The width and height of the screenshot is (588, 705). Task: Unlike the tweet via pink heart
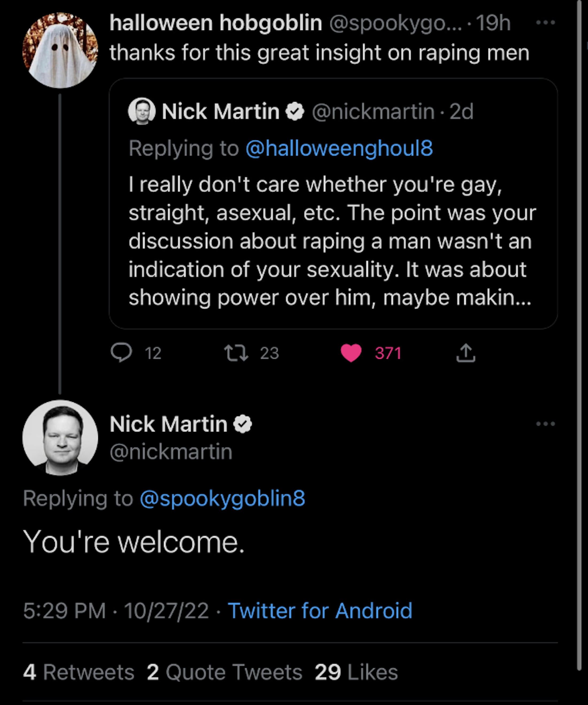351,353
